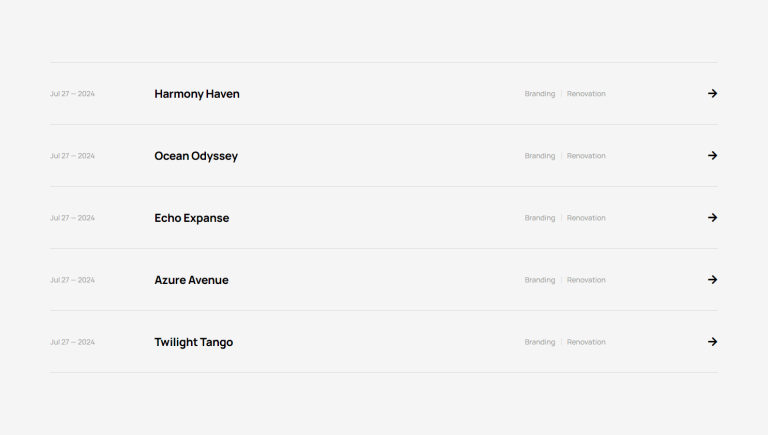Click the Renovation tag on Harmony Haven
Viewport: 768px width, 435px height.
[586, 94]
